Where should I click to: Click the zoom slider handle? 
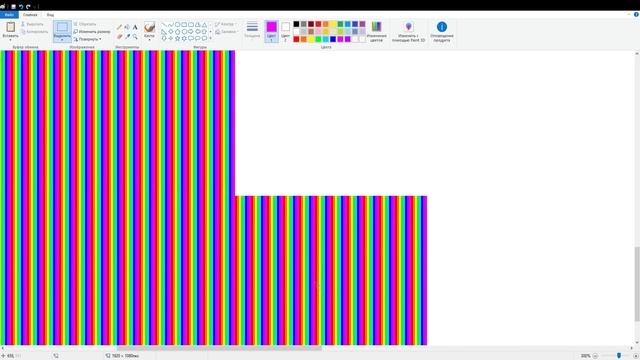(x=619, y=356)
